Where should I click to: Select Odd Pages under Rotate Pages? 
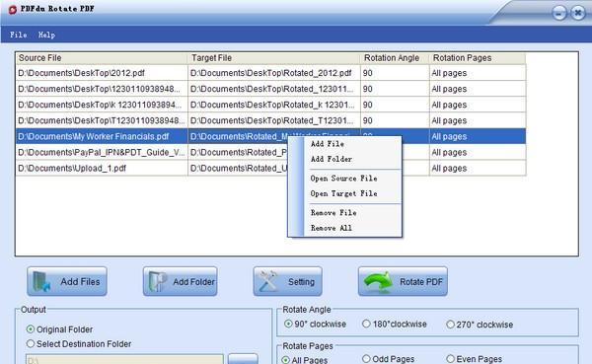[x=366, y=359]
